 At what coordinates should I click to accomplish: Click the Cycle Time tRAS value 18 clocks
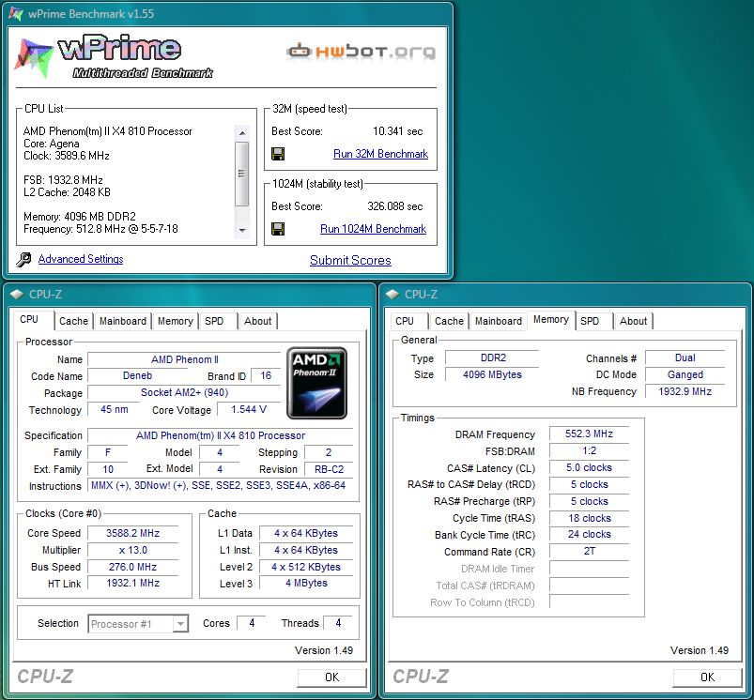(589, 518)
